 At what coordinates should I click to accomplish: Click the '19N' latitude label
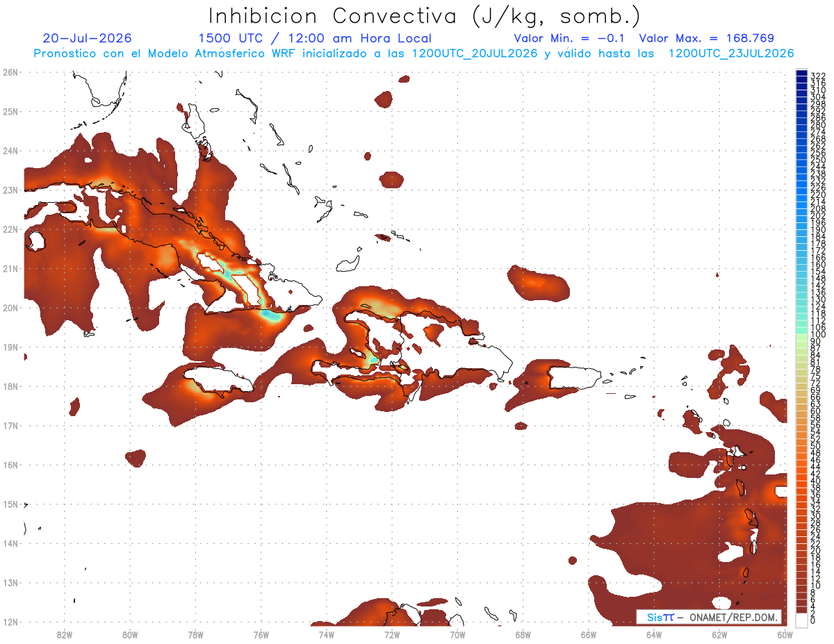click(x=10, y=347)
